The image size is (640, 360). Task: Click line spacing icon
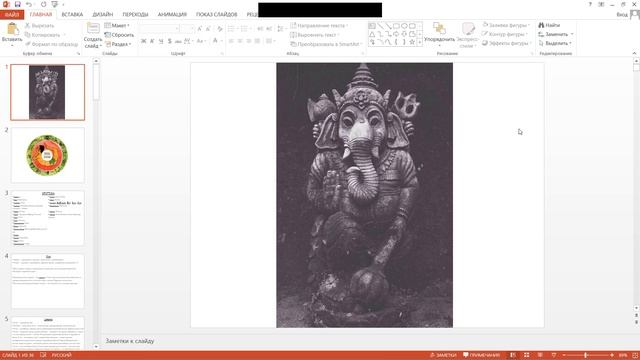pyautogui.click(x=281, y=29)
